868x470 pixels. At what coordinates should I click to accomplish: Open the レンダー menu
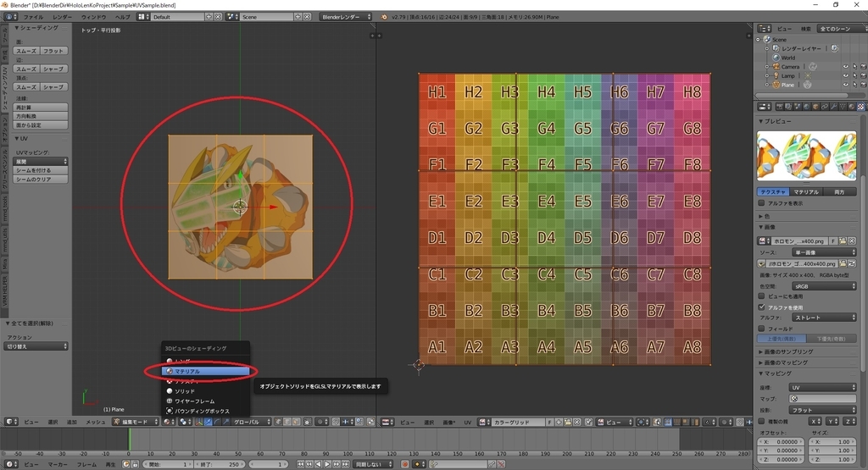click(x=62, y=17)
